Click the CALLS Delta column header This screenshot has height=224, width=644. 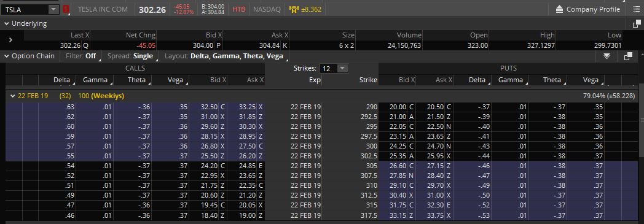61,80
